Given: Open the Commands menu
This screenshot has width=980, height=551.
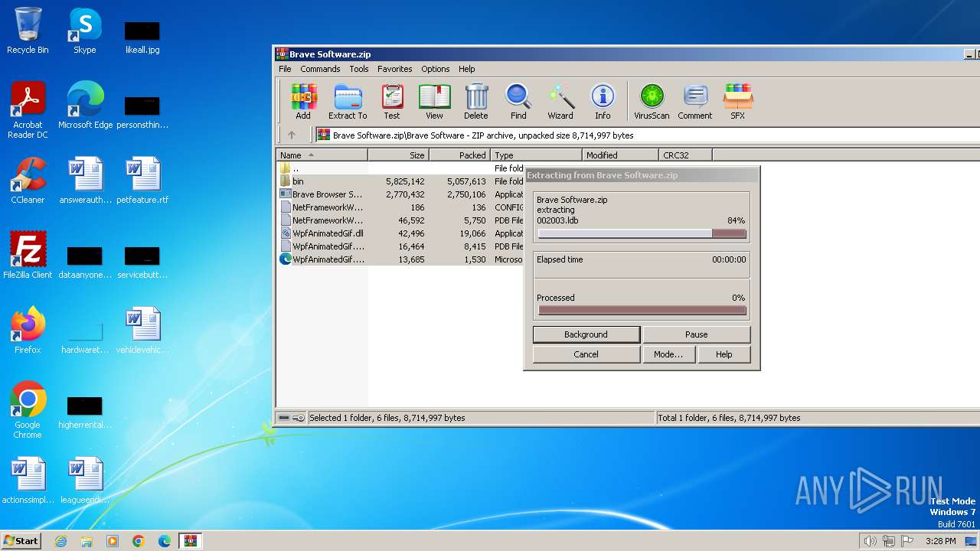Looking at the screenshot, I should tap(320, 69).
